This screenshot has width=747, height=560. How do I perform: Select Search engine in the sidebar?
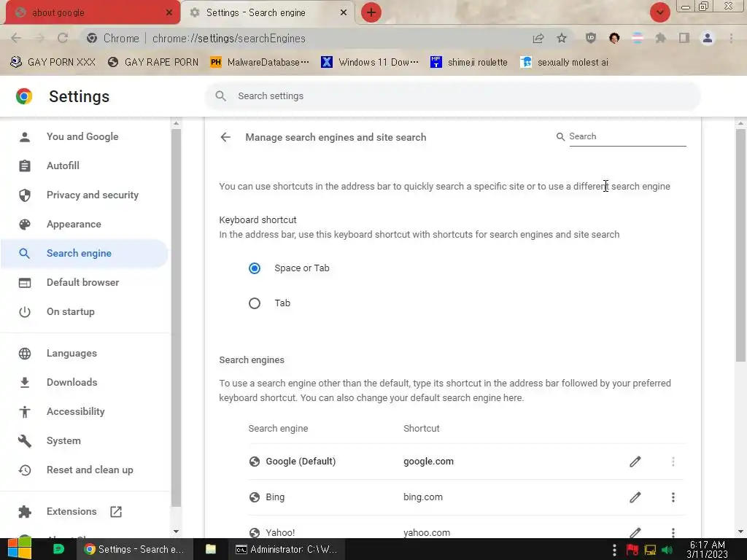click(85, 253)
